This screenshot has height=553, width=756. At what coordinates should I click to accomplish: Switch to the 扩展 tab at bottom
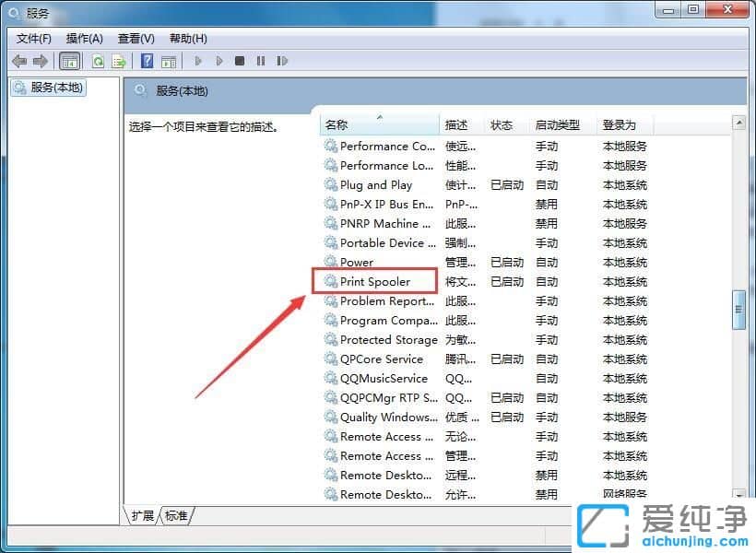point(141,516)
